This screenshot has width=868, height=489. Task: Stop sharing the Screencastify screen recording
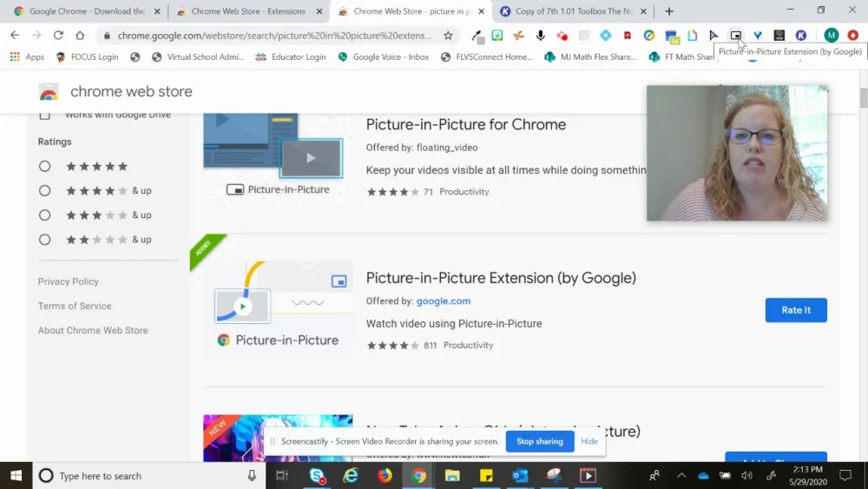tap(540, 441)
